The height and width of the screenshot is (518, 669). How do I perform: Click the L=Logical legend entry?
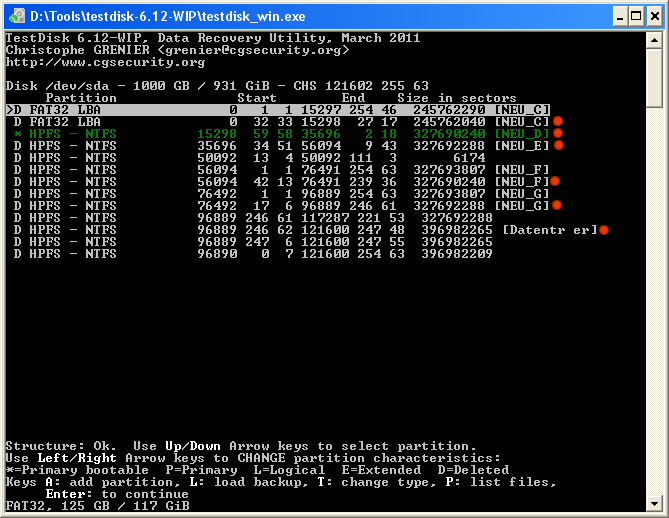[289, 470]
